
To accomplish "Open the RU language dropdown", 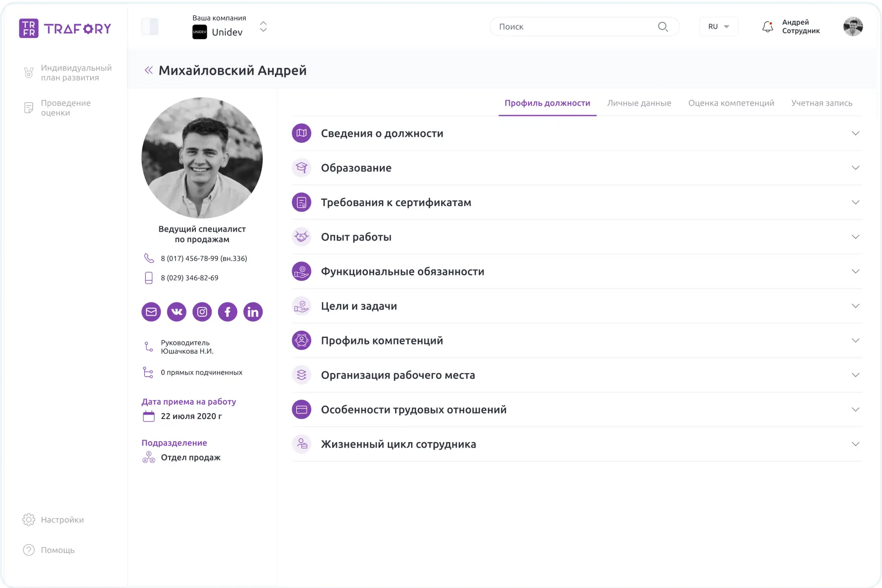I will [x=718, y=26].
